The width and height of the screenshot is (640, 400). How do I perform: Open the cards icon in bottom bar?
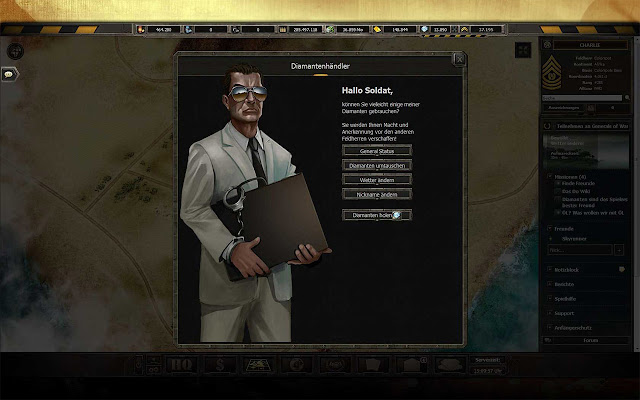coord(373,364)
